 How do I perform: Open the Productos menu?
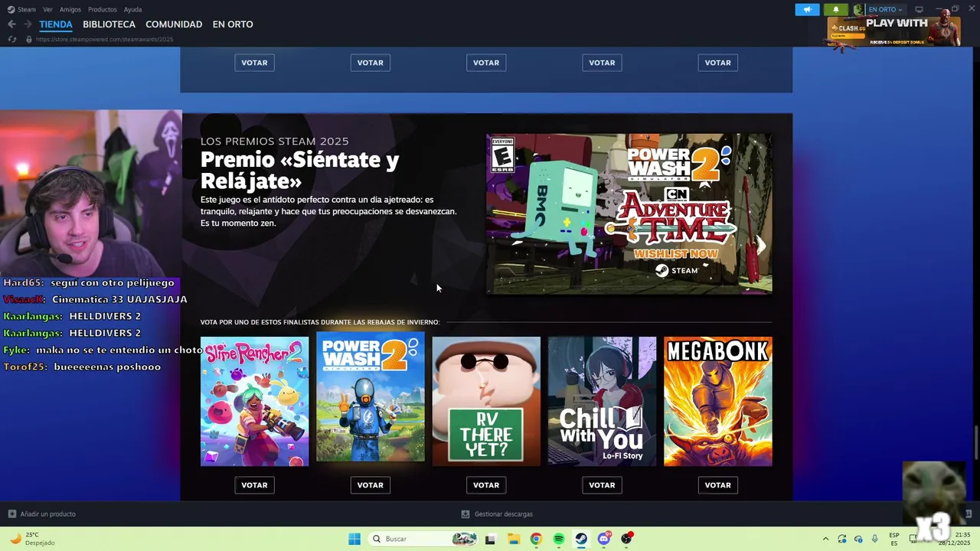pyautogui.click(x=103, y=9)
